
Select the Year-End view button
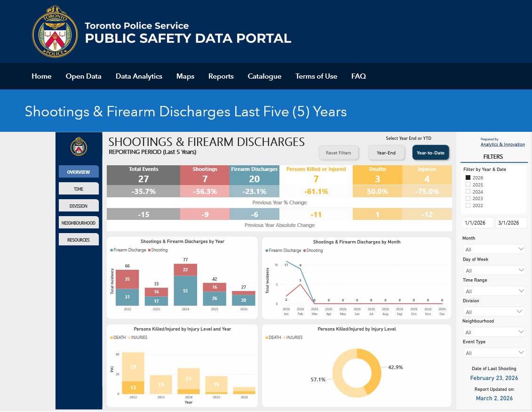(x=385, y=153)
